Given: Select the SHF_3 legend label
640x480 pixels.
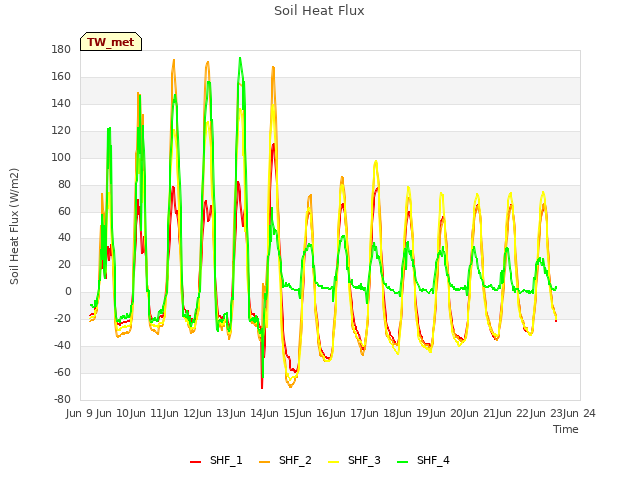Looking at the screenshot, I should pos(364,460).
